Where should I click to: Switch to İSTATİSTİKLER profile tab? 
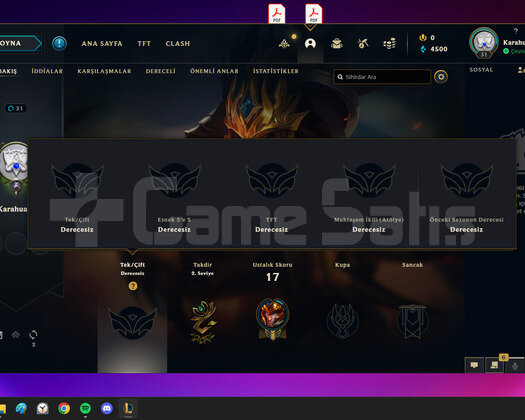(x=276, y=71)
